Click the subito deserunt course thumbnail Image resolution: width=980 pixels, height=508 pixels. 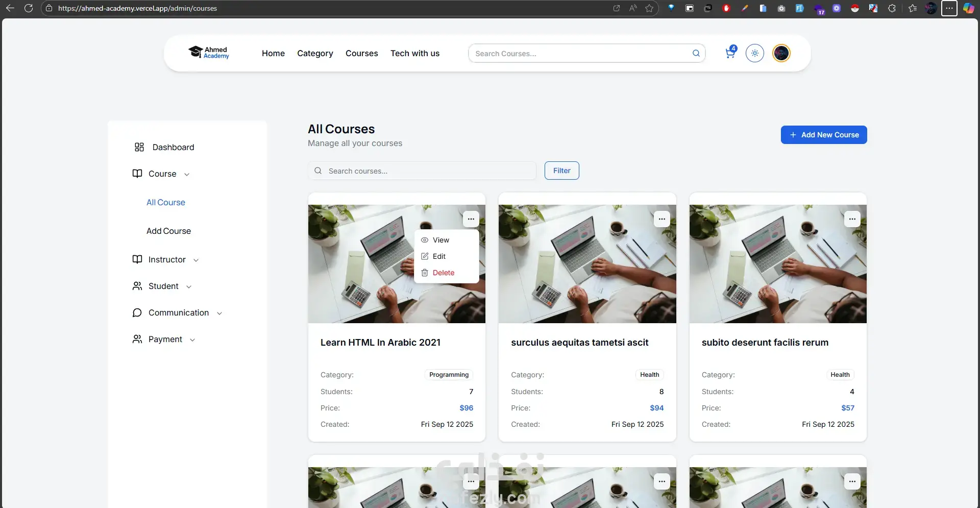[777, 264]
